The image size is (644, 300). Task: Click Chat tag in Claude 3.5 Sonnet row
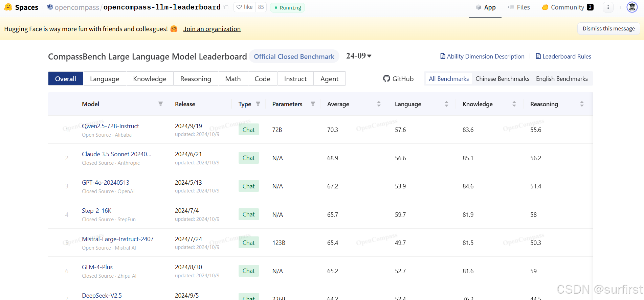point(249,158)
